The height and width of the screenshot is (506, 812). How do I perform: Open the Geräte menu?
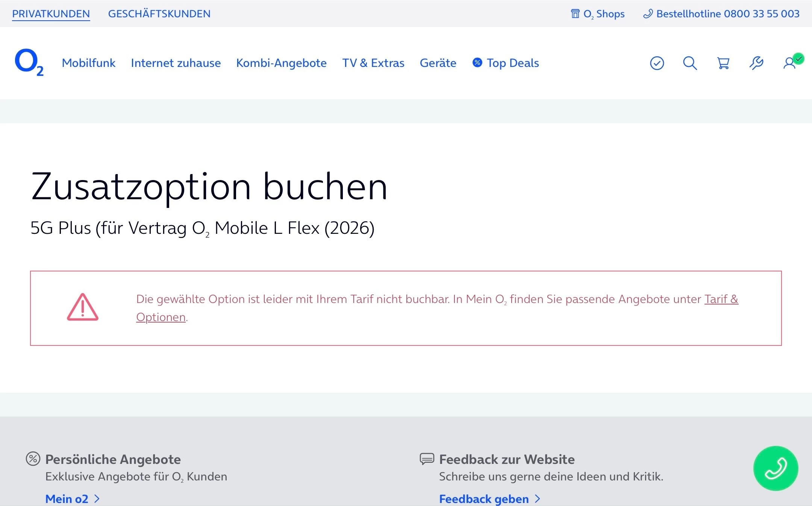438,63
